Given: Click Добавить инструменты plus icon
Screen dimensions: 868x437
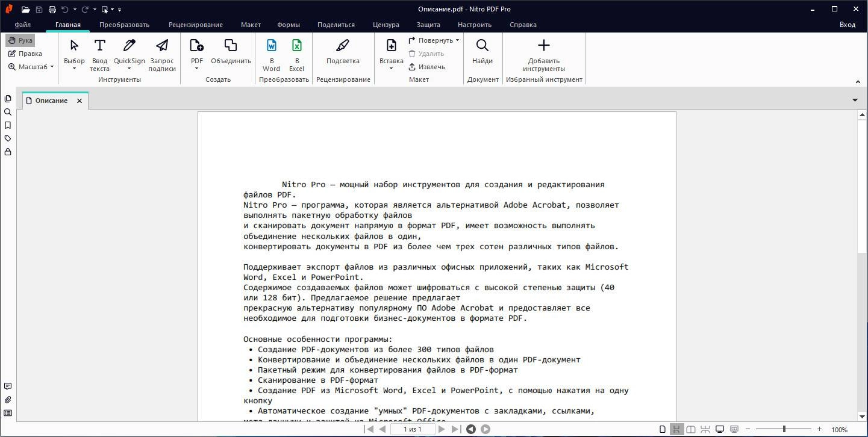Looking at the screenshot, I should click(x=544, y=46).
